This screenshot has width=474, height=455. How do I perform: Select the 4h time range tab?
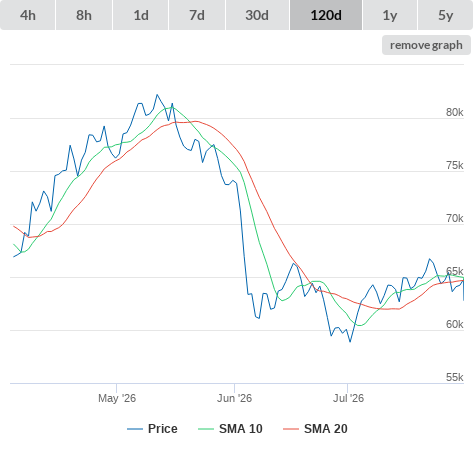[28, 15]
